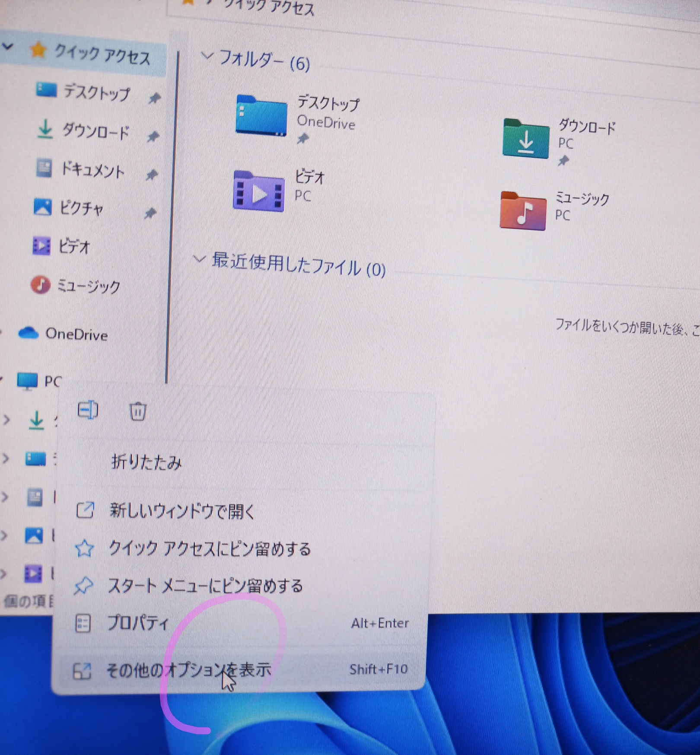This screenshot has height=755, width=700.
Task: Choose 新しいウィンドウで開く menu entry
Action: pyautogui.click(x=182, y=511)
